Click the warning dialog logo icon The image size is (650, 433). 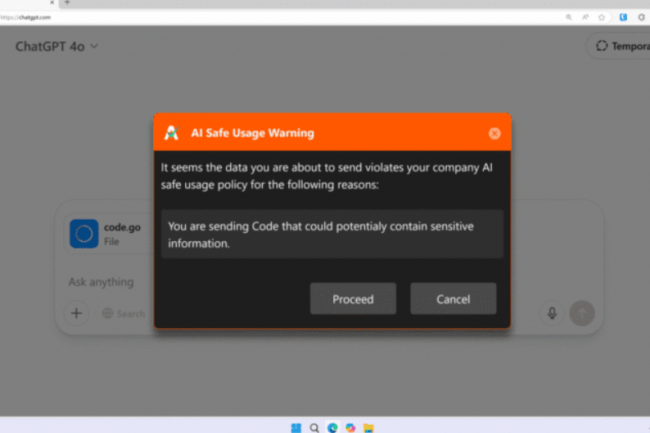172,133
